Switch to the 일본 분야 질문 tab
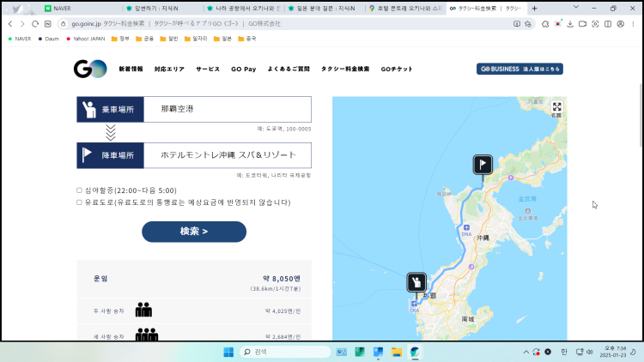Screen dimensions: 644x362 coord(325,9)
